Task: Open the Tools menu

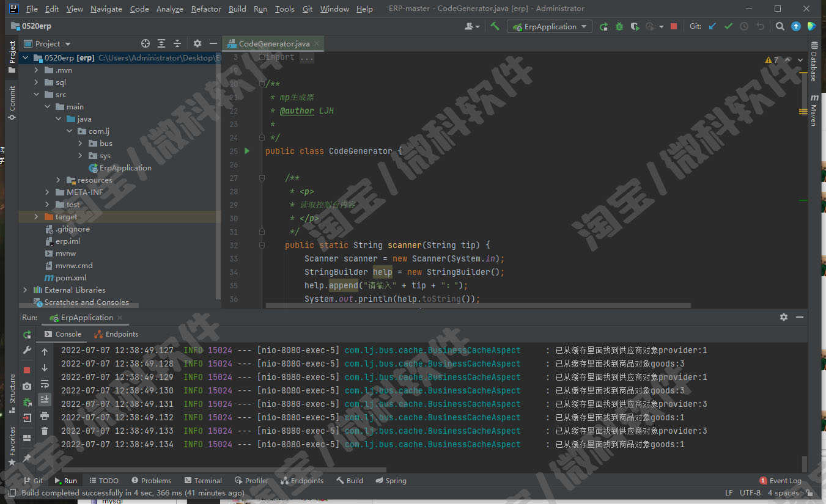Action: [284, 9]
